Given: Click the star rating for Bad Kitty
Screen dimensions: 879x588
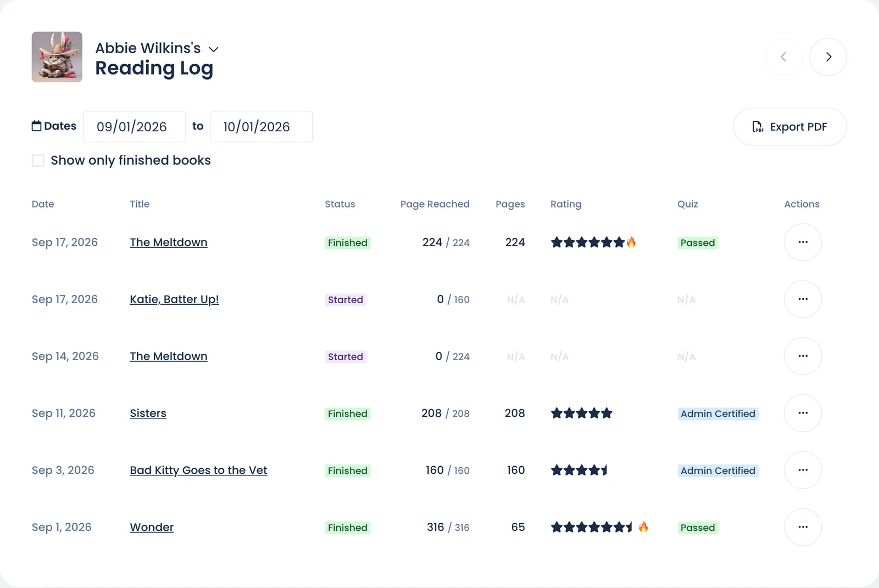Looking at the screenshot, I should tap(579, 470).
